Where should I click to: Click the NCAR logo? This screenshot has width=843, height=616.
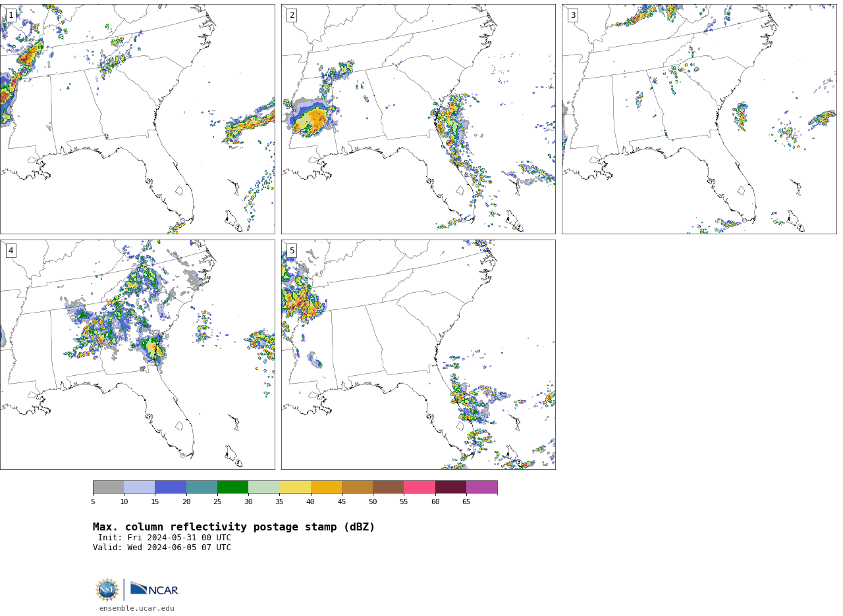(154, 589)
